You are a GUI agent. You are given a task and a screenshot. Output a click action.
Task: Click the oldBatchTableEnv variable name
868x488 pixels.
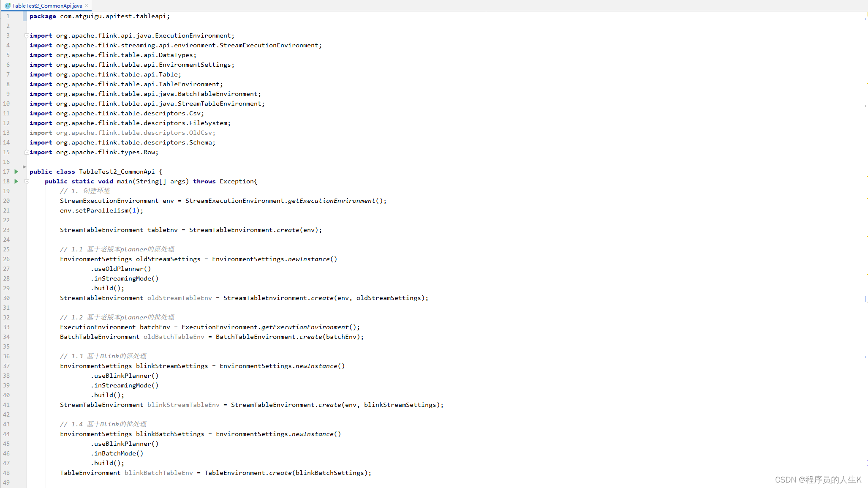174,337
